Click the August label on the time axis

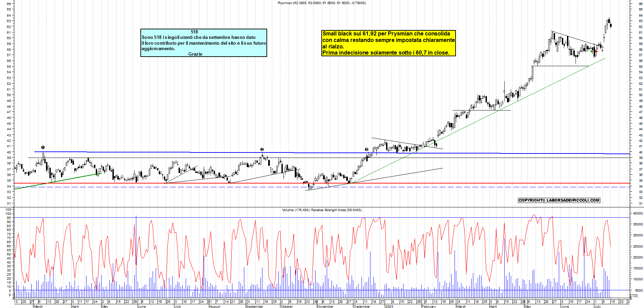(x=215, y=306)
